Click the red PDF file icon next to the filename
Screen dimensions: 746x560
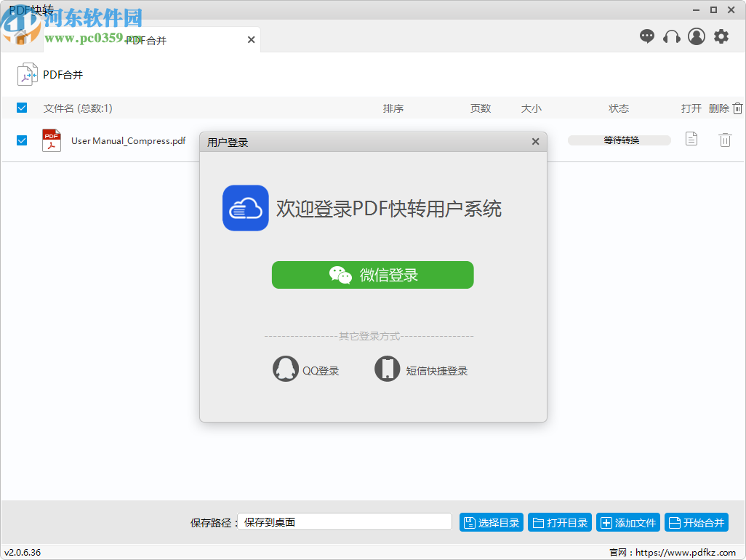coord(51,140)
